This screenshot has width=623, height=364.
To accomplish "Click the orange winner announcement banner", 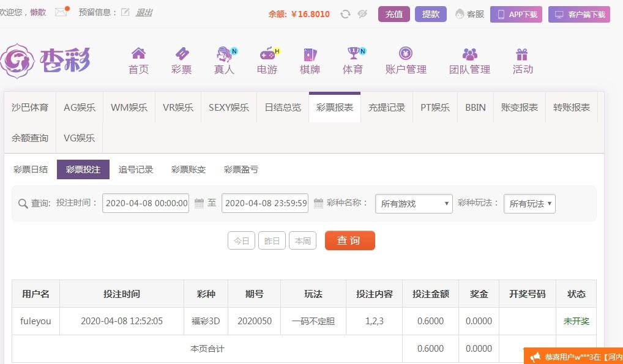I will pos(573,357).
